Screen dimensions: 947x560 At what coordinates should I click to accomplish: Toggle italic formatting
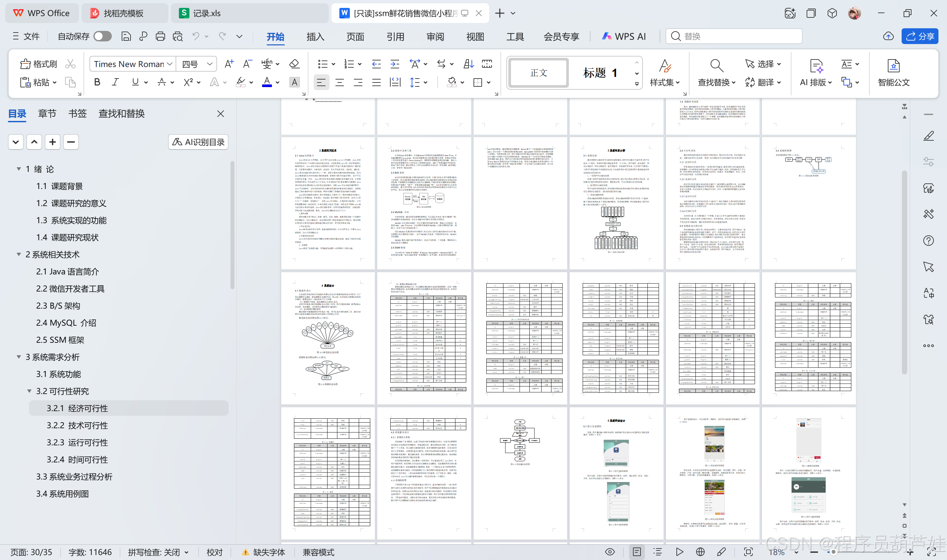[115, 82]
